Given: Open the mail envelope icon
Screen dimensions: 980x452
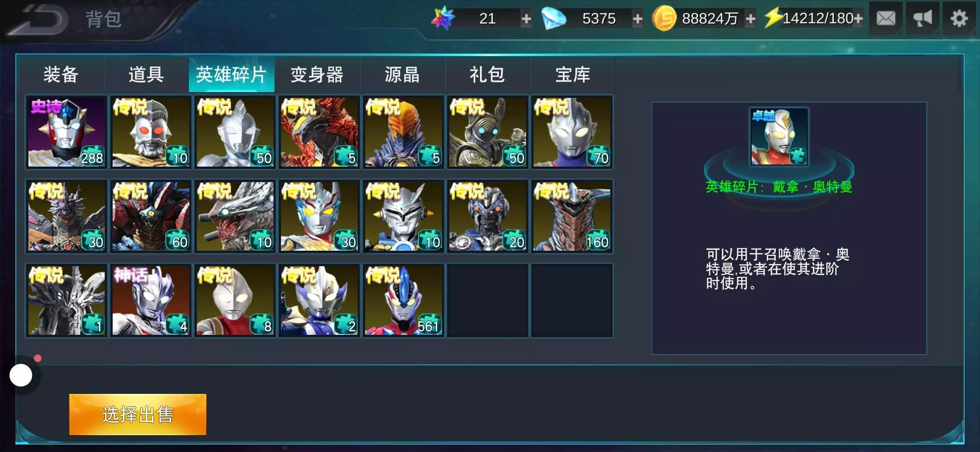Looking at the screenshot, I should (x=886, y=18).
